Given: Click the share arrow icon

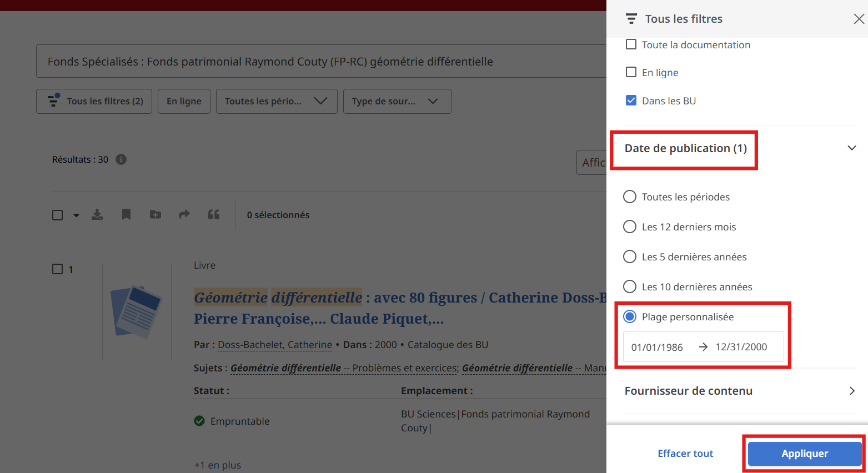Looking at the screenshot, I should click(184, 215).
